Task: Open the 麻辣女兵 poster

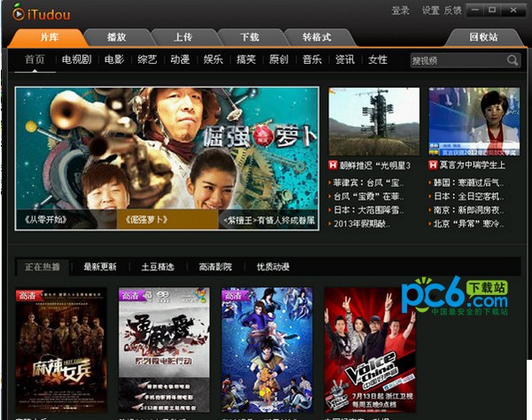Action: click(x=61, y=350)
